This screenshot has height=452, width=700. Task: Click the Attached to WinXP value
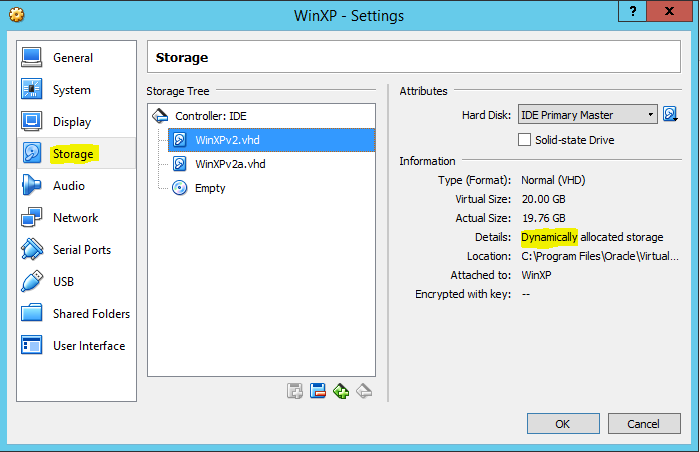pos(536,275)
